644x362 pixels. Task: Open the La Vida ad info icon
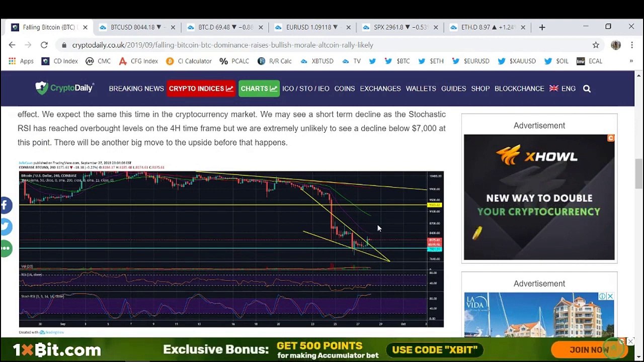coord(602,296)
